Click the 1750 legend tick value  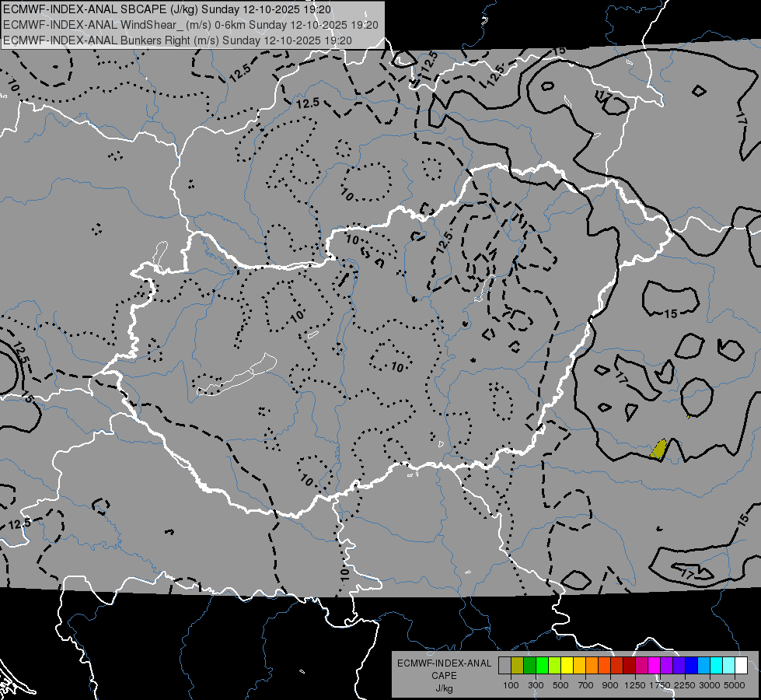click(660, 685)
